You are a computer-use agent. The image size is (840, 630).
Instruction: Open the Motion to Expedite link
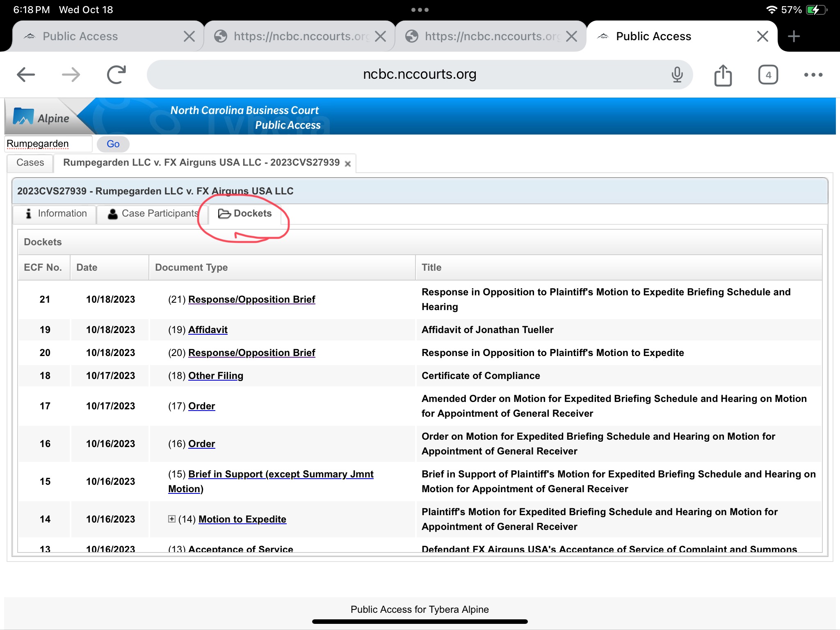click(x=242, y=519)
